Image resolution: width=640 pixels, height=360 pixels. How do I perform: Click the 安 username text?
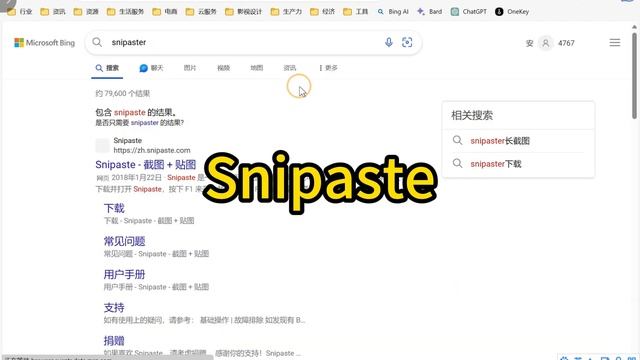coord(529,43)
